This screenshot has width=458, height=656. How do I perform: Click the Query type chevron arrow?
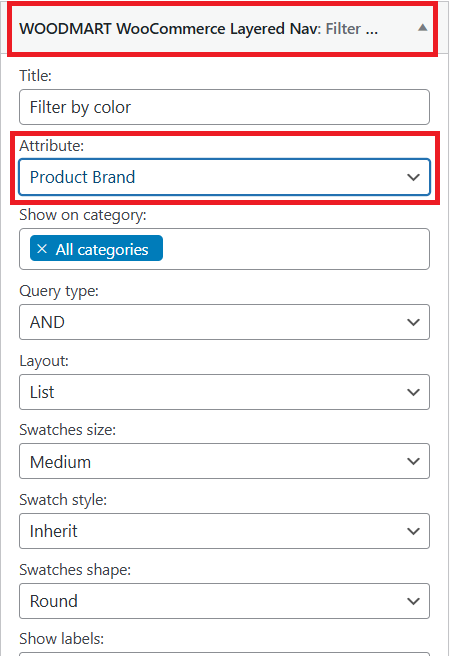tap(413, 322)
